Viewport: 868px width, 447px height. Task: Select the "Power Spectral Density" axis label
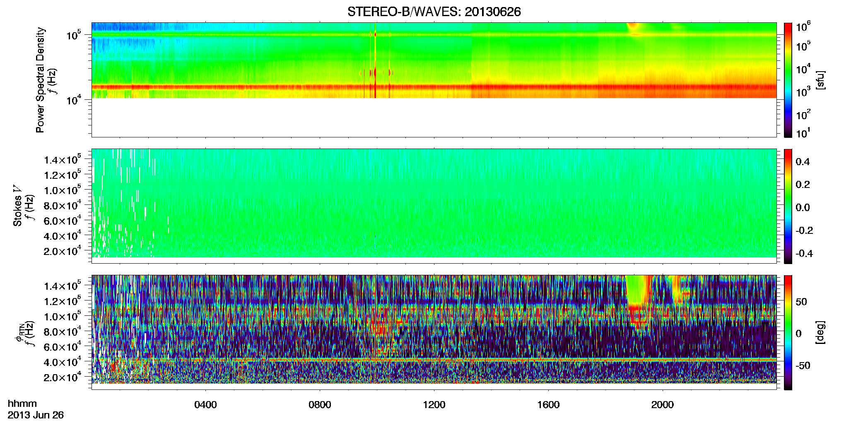pyautogui.click(x=40, y=80)
